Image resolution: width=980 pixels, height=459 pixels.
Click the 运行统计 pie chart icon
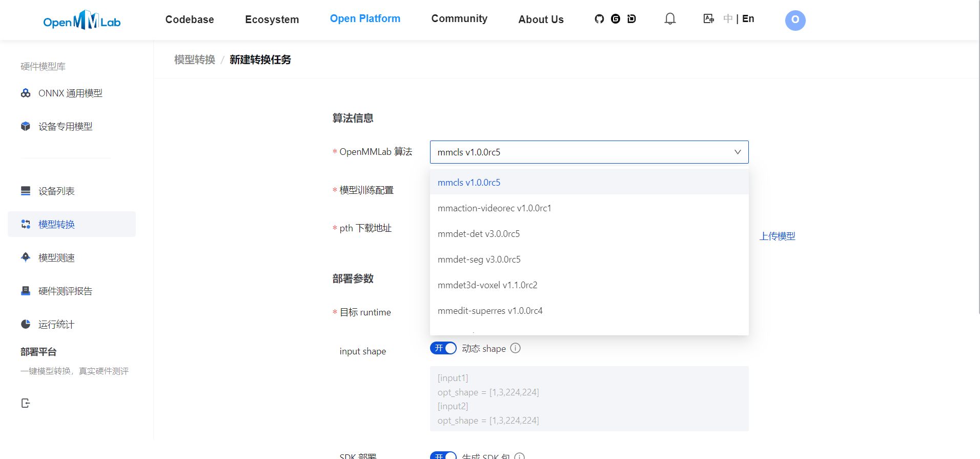coord(26,324)
